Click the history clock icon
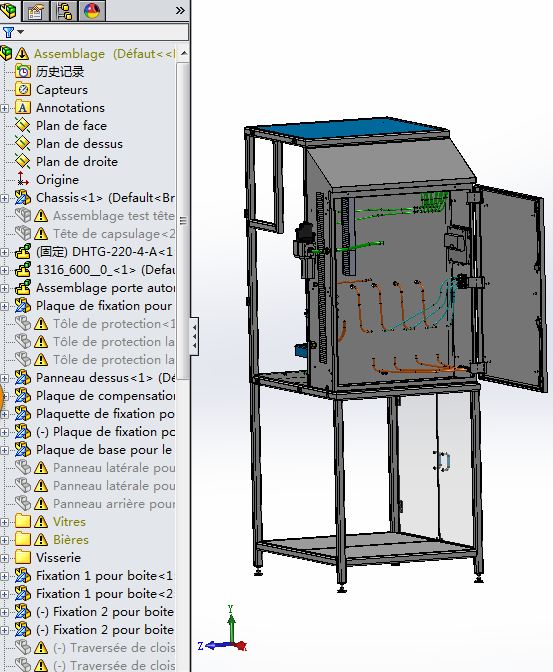Viewport: 553px width, 672px height. pos(23,72)
